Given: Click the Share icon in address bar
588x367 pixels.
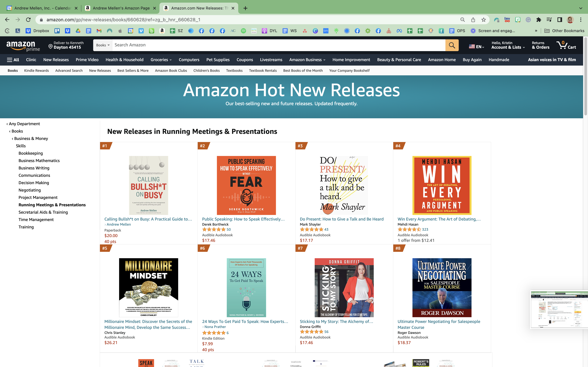Looking at the screenshot, I should pyautogui.click(x=473, y=20).
